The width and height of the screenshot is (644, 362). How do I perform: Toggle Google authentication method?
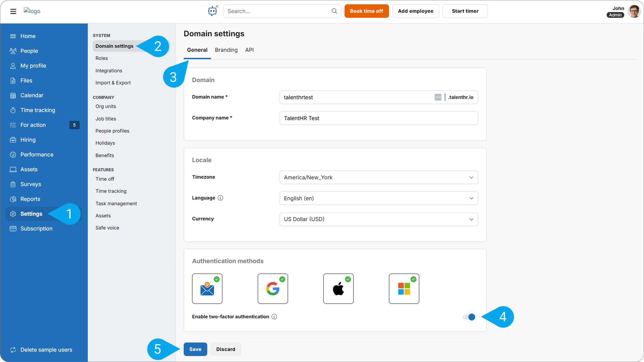tap(272, 288)
